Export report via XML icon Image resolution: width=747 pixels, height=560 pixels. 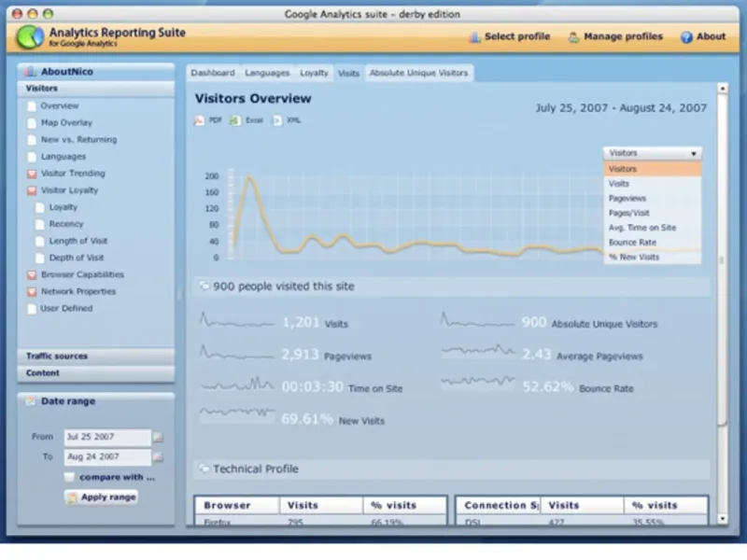pyautogui.click(x=276, y=120)
